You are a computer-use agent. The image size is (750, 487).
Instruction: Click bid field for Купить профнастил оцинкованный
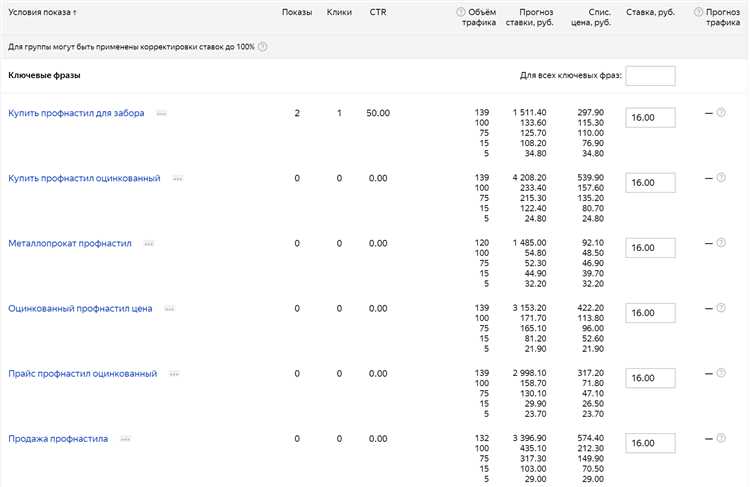pos(650,183)
